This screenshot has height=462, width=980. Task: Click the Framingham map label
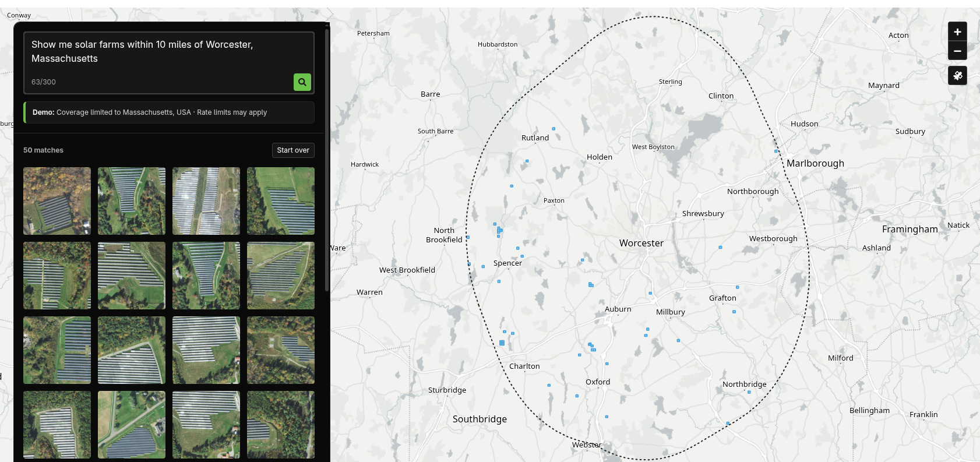pos(910,229)
